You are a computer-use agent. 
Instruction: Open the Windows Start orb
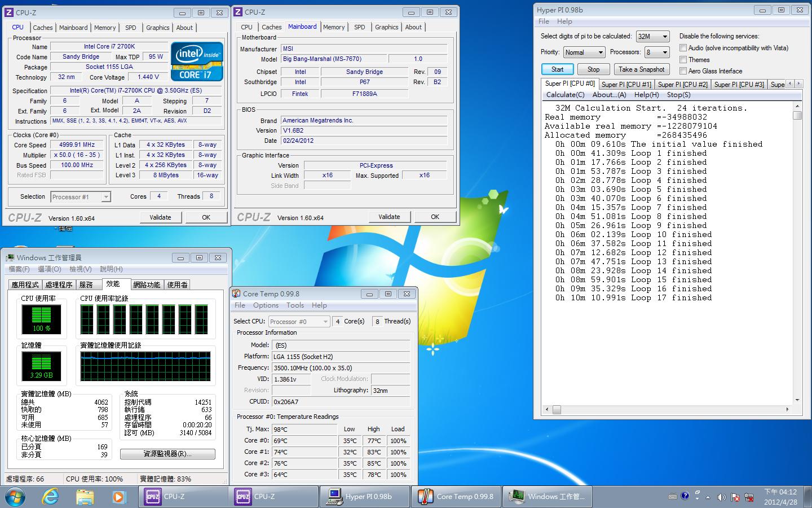[15, 497]
